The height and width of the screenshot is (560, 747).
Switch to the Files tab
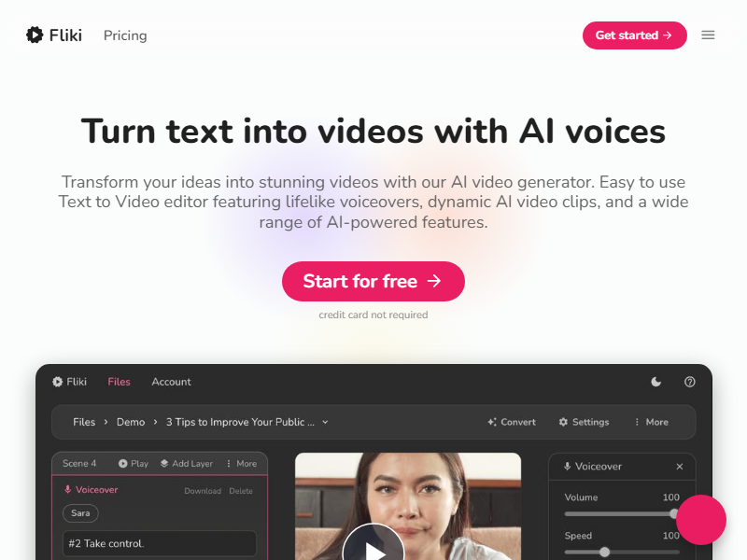coord(120,382)
